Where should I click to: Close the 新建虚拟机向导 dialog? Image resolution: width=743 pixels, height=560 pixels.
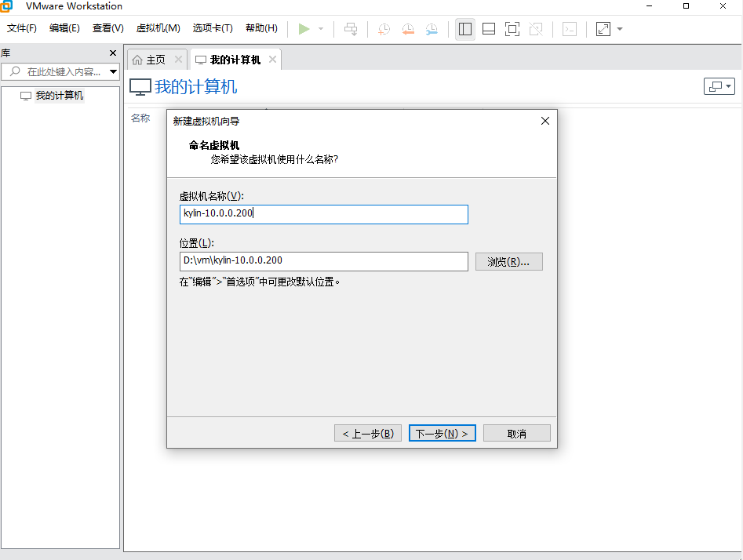pyautogui.click(x=545, y=121)
